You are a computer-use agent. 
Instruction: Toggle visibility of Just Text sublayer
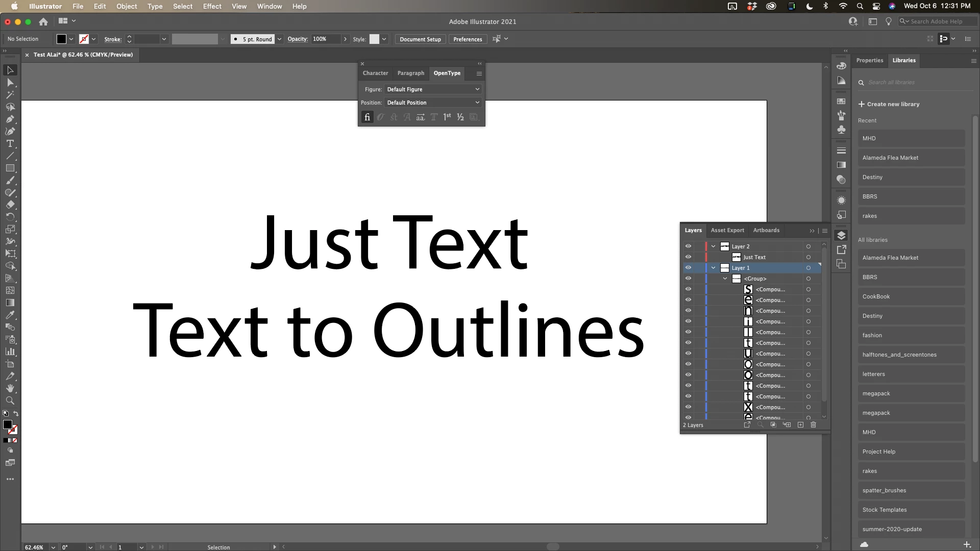click(x=688, y=257)
